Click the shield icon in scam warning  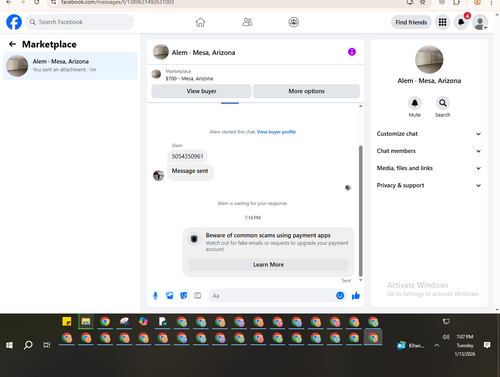[194, 239]
